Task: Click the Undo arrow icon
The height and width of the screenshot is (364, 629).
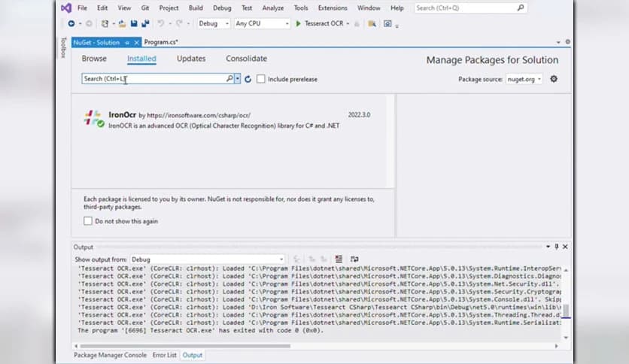Action: click(x=160, y=23)
